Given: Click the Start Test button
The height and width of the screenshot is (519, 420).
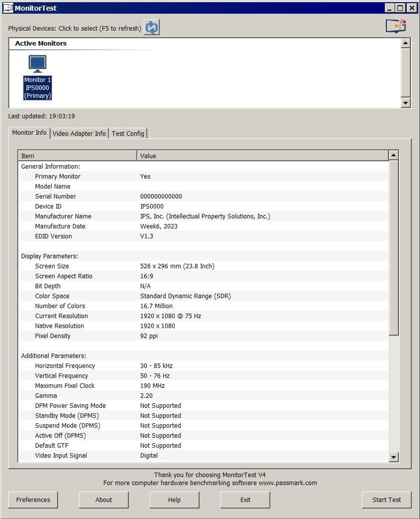Looking at the screenshot, I should (386, 500).
